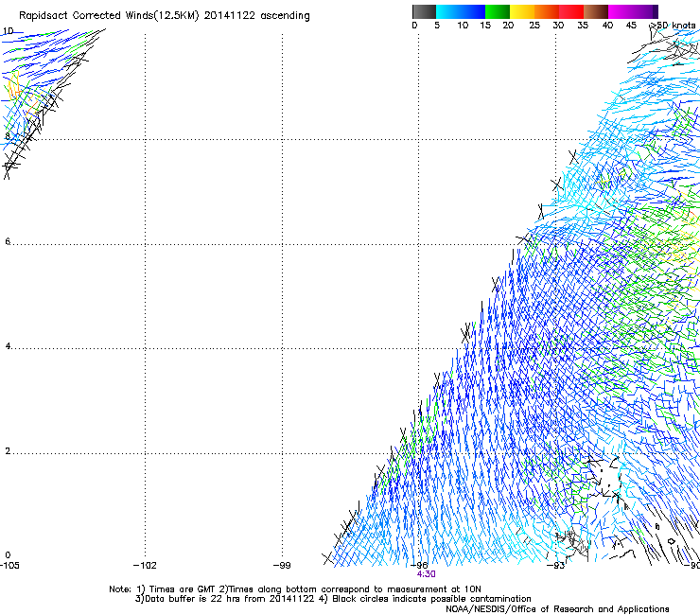This screenshot has height=615, width=700.
Task: Click the red 30-35 knots color swatch
Action: (571, 11)
